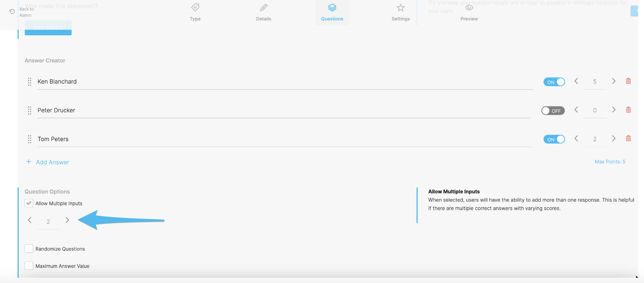Click the Add Media button
The height and width of the screenshot is (283, 644).
coord(48,28)
